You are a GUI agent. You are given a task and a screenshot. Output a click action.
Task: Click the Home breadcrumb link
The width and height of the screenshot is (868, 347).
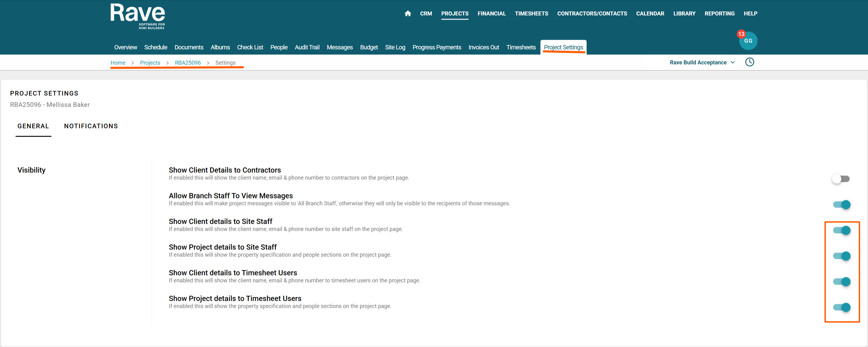pos(118,63)
